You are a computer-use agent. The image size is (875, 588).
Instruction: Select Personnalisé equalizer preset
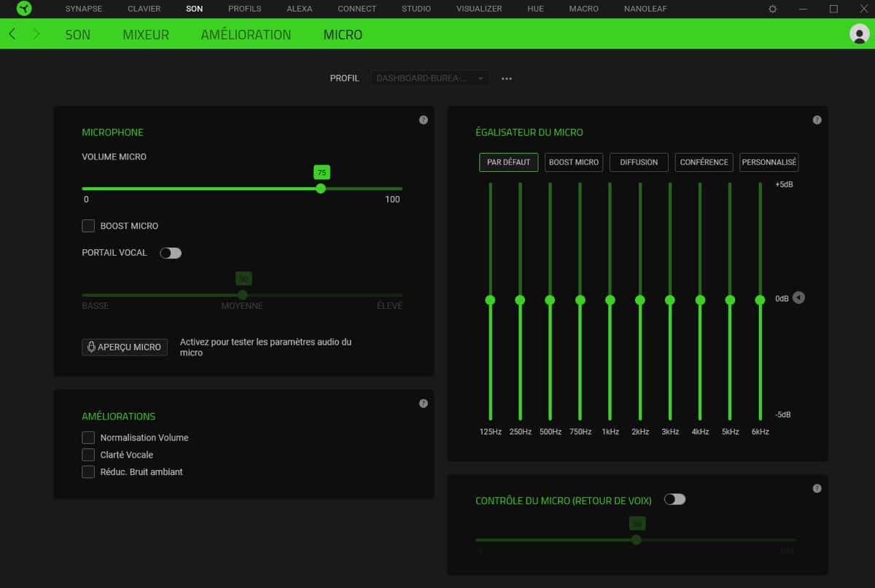(x=769, y=162)
